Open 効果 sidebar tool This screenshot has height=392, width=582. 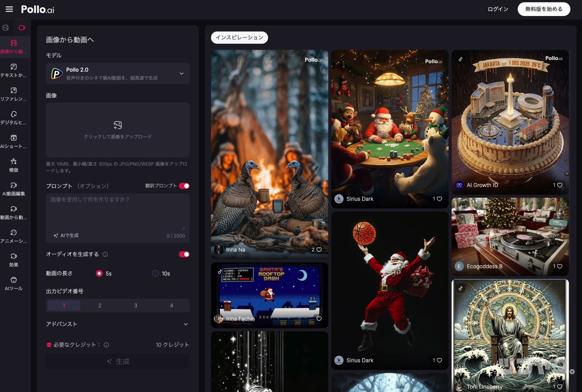pyautogui.click(x=14, y=260)
